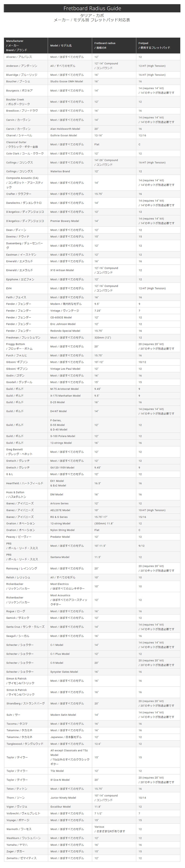Image resolution: width=185 pixels, height=868 pixels.
Task: Click the Model column header
Action: (x=70, y=46)
